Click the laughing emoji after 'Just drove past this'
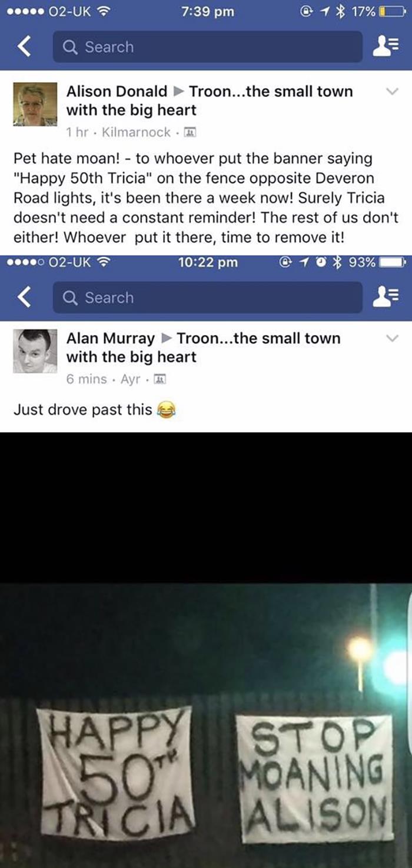The height and width of the screenshot is (868, 412). [x=167, y=410]
